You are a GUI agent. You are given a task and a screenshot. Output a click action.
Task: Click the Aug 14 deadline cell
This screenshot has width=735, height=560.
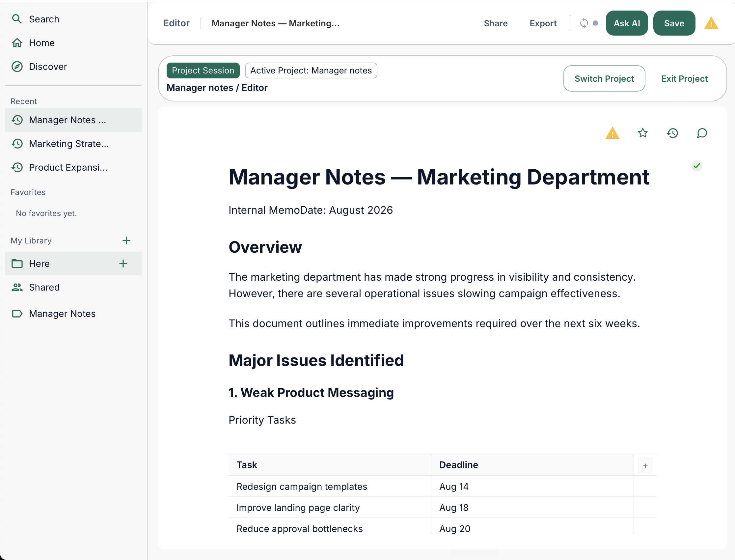point(532,486)
